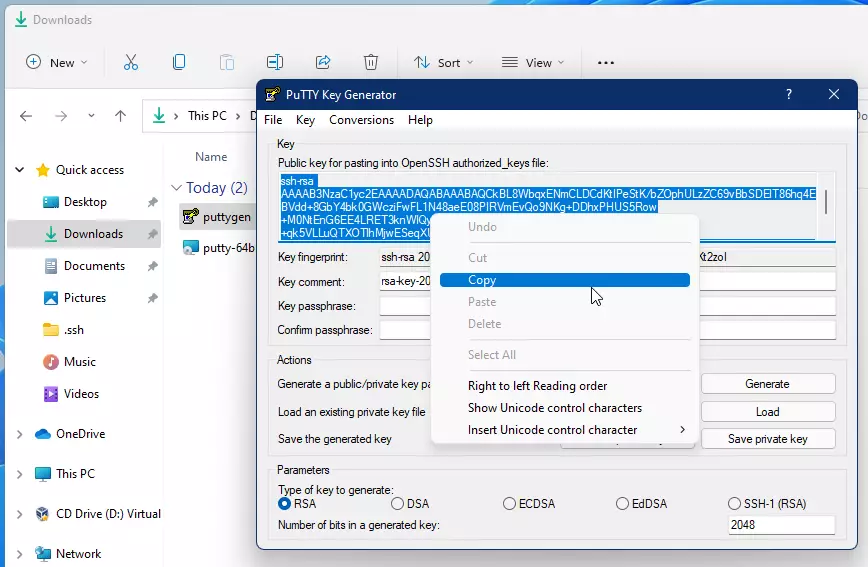Select SSH-1 (RSA) key type radio button
Image resolution: width=868 pixels, height=567 pixels.
pos(734,503)
